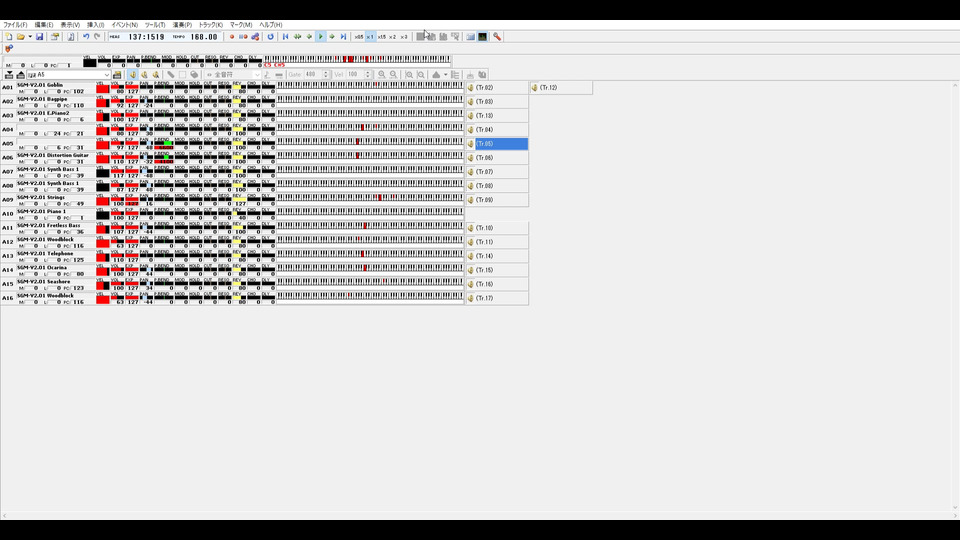This screenshot has width=960, height=540.
Task: Click the Open file folder icon
Action: pyautogui.click(x=21, y=37)
